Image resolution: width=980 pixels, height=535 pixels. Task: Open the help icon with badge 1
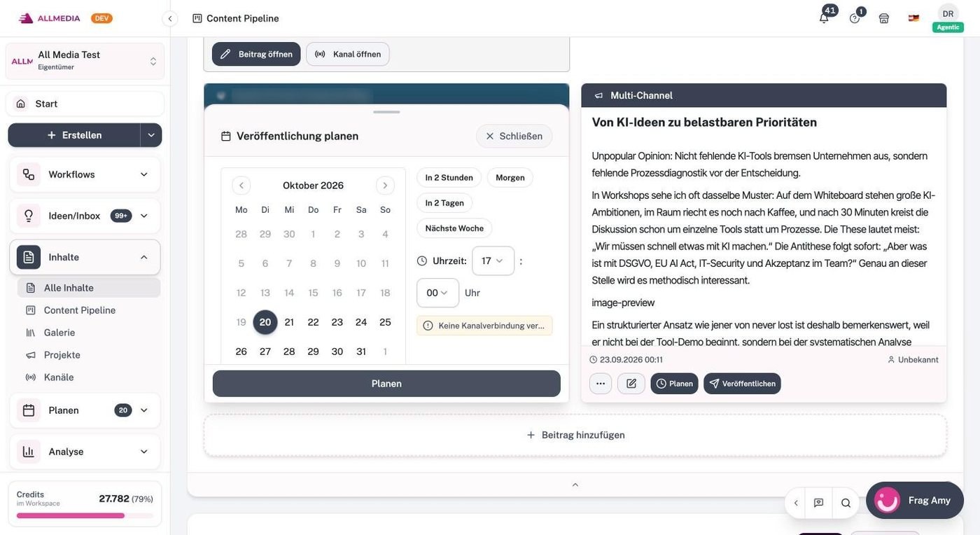point(855,18)
